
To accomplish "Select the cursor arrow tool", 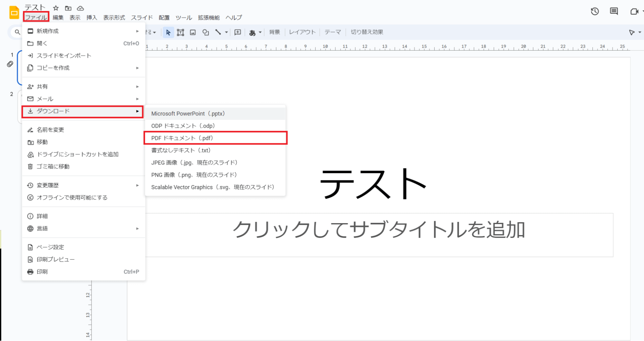I will pos(168,32).
